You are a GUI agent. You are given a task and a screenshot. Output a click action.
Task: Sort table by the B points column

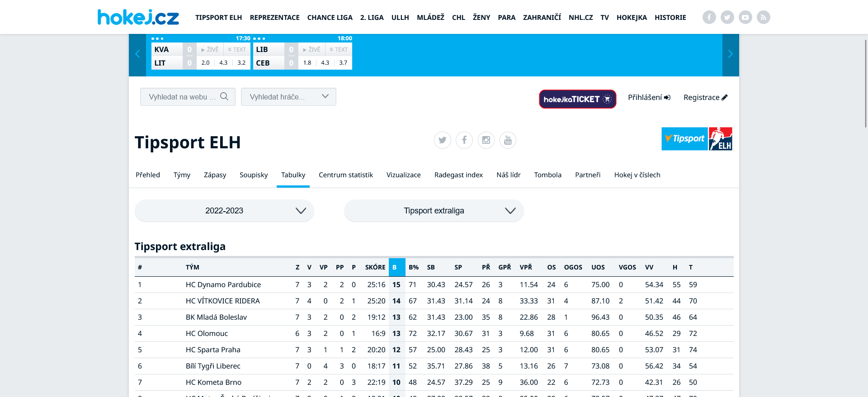coord(397,267)
